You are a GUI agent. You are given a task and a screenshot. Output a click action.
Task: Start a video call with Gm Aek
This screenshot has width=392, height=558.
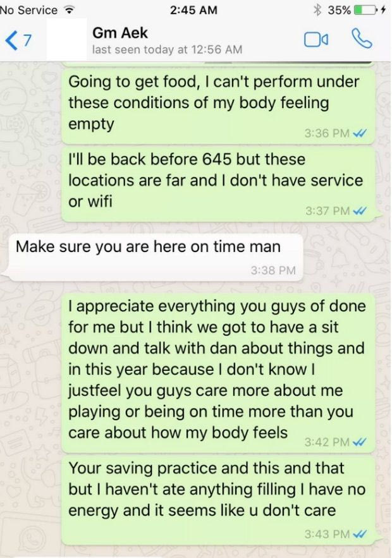(x=316, y=40)
